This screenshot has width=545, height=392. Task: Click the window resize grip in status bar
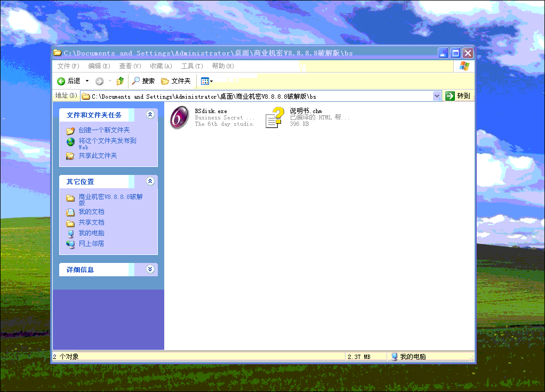tap(471, 358)
